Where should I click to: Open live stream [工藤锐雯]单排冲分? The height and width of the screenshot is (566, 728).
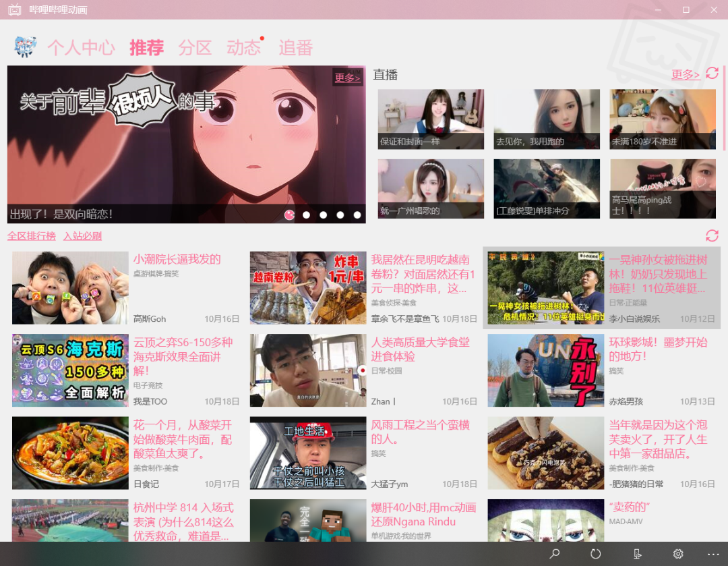point(547,189)
